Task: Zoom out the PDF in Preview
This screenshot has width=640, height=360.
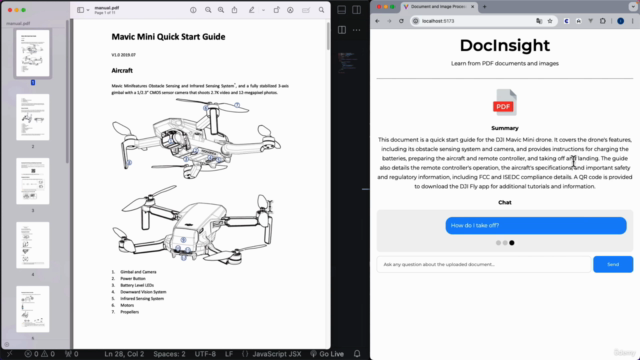Action: pyautogui.click(x=208, y=10)
